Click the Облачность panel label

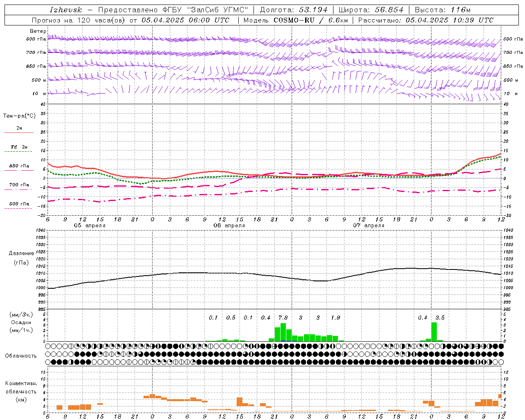coord(21,356)
